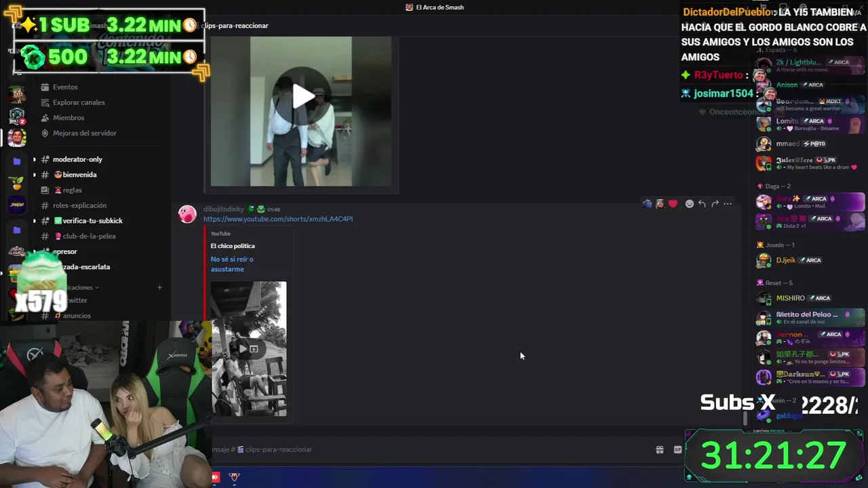
Task: React with the second quick-reaction face emoji
Action: [x=660, y=203]
